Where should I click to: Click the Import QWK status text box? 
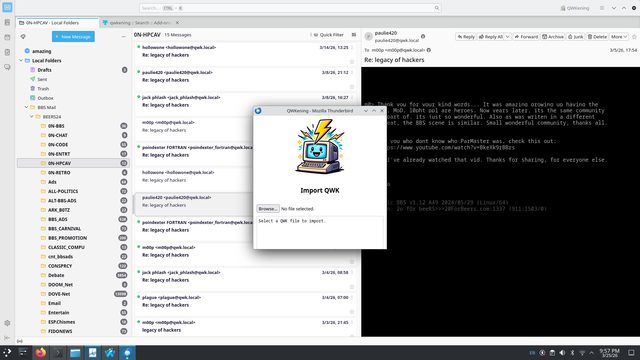pyautogui.click(x=320, y=232)
